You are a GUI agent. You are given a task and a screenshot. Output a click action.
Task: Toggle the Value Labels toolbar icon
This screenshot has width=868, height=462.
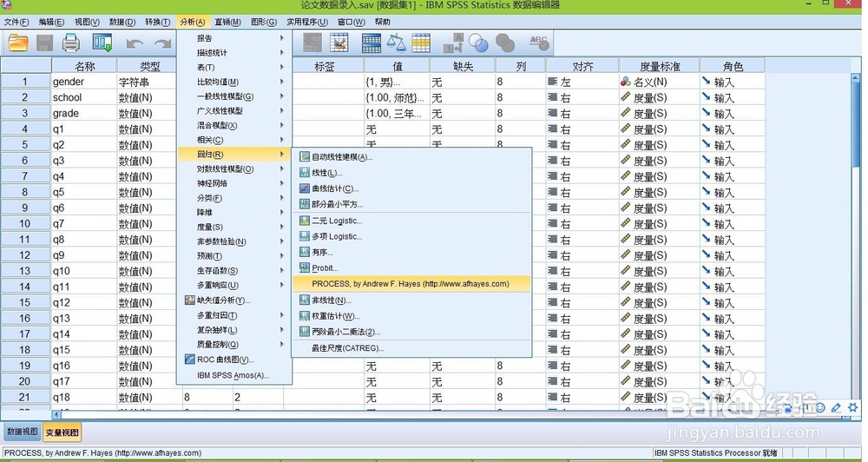click(x=453, y=43)
